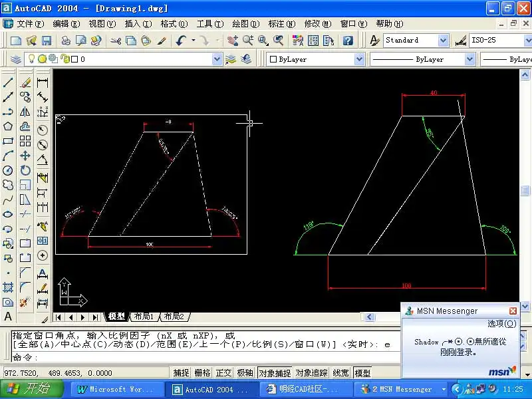
Task: Select the Spline drawing tool
Action: click(8, 200)
